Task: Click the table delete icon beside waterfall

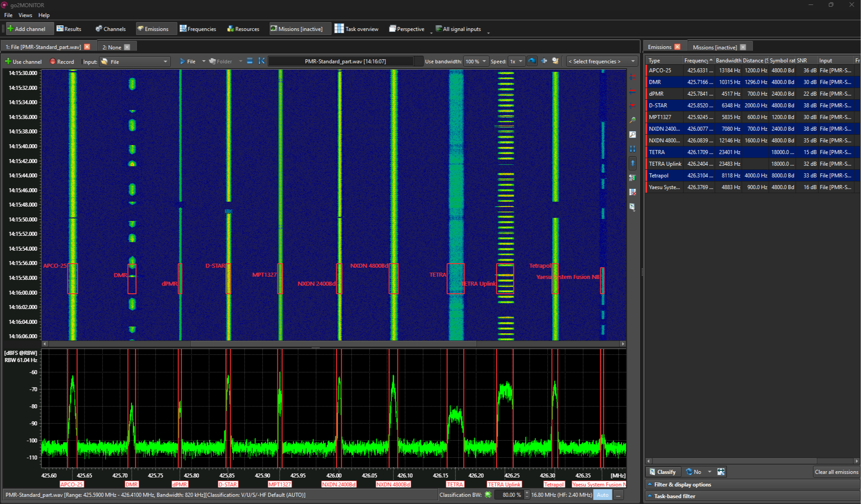Action: [x=633, y=192]
